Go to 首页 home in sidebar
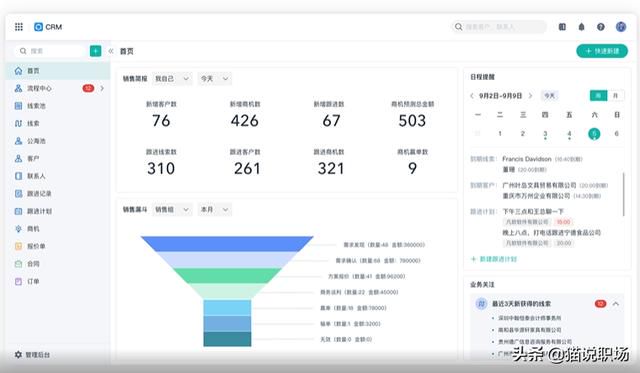 58,71
